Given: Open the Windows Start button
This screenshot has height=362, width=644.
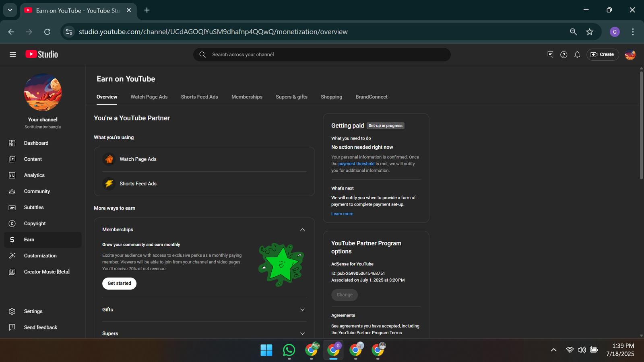Looking at the screenshot, I should (266, 350).
